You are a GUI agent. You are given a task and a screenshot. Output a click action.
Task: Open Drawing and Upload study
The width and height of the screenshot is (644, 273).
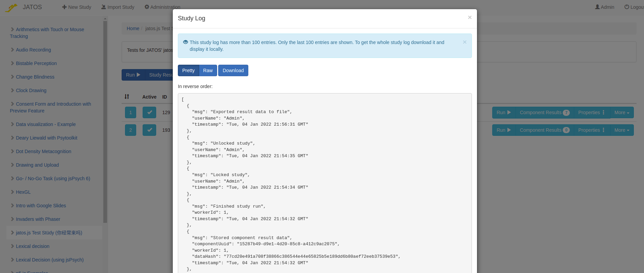point(37,165)
